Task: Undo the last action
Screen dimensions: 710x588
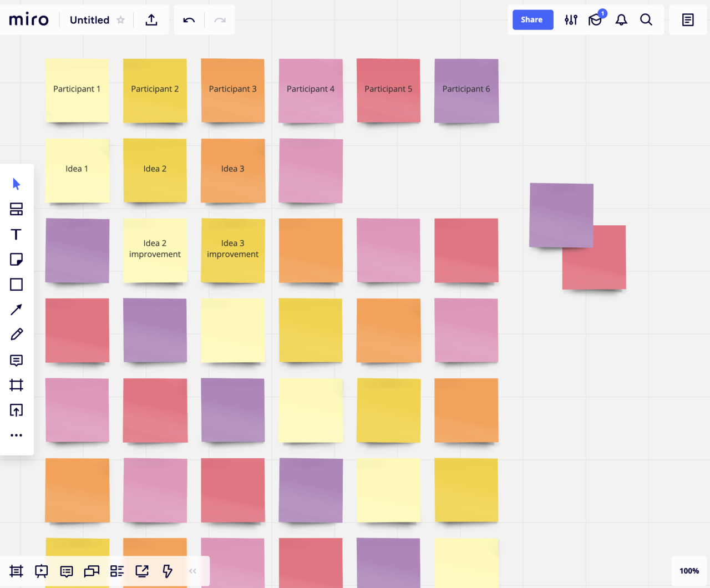Action: tap(189, 20)
